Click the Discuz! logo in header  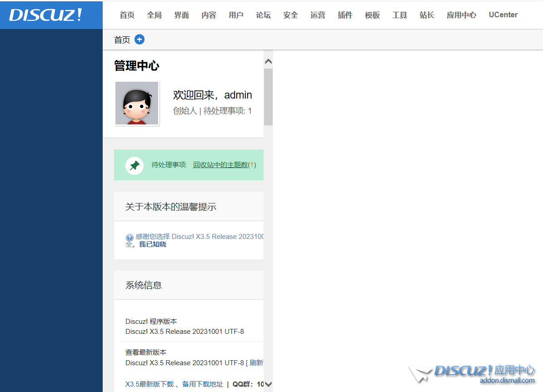pos(46,15)
